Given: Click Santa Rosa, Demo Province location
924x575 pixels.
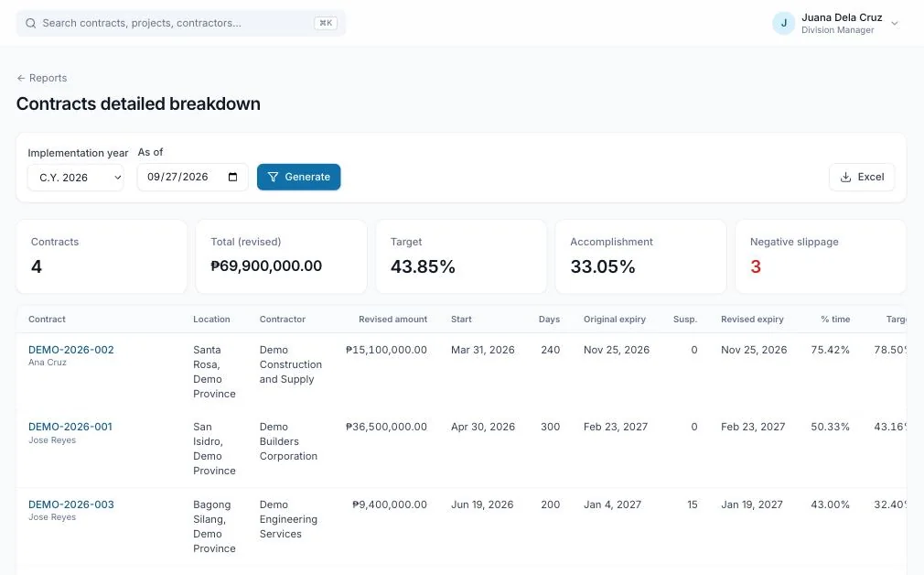Looking at the screenshot, I should pyautogui.click(x=214, y=372).
